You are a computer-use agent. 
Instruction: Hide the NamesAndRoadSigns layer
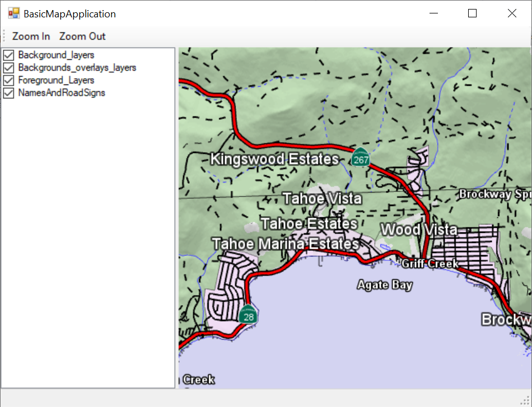[x=8, y=93]
